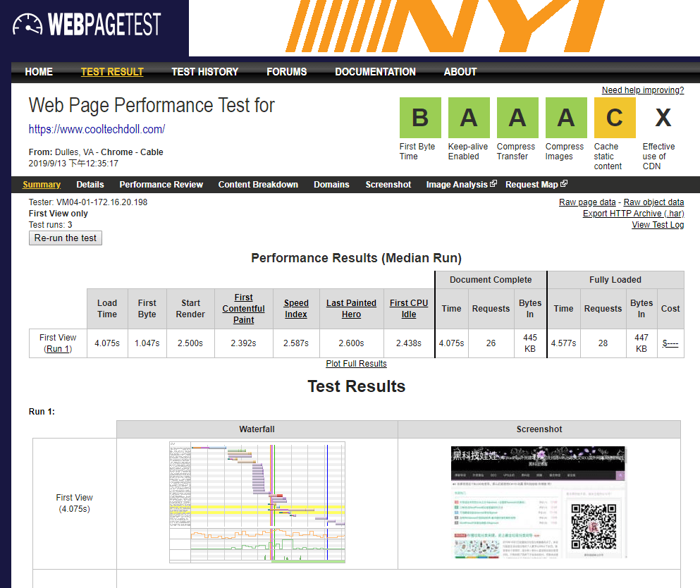The height and width of the screenshot is (588, 700).
Task: Click the Tester VM04-01-172.16.20.198 text
Action: tap(88, 202)
